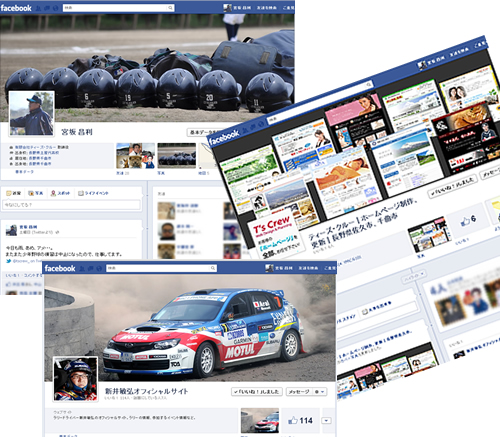The height and width of the screenshot is (437, 500).
Task: Select the 近況 status tab in composer
Action: pyautogui.click(x=13, y=193)
